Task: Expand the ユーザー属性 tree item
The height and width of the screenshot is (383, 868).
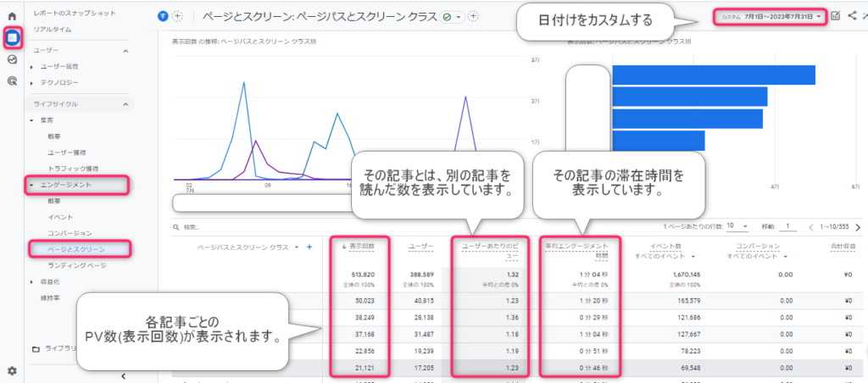Action: pos(31,66)
